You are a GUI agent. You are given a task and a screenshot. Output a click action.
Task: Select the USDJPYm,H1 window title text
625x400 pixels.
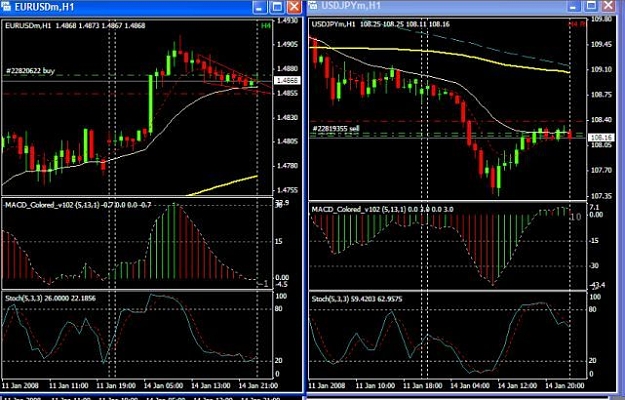point(351,6)
